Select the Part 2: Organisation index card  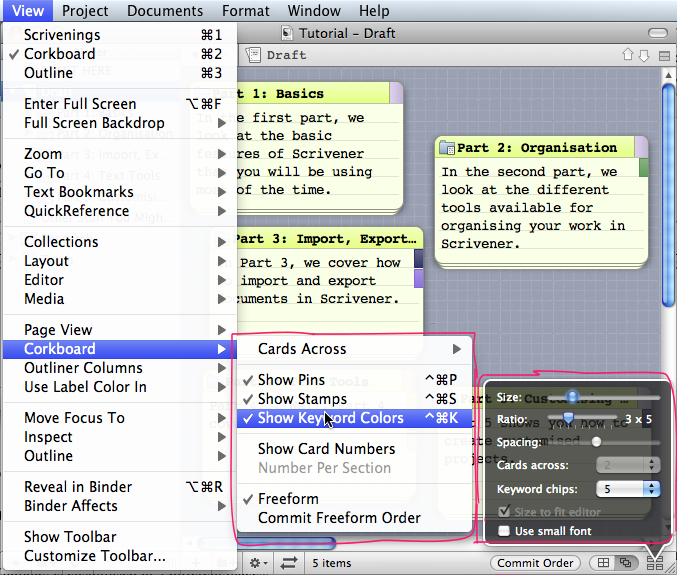pyautogui.click(x=541, y=202)
